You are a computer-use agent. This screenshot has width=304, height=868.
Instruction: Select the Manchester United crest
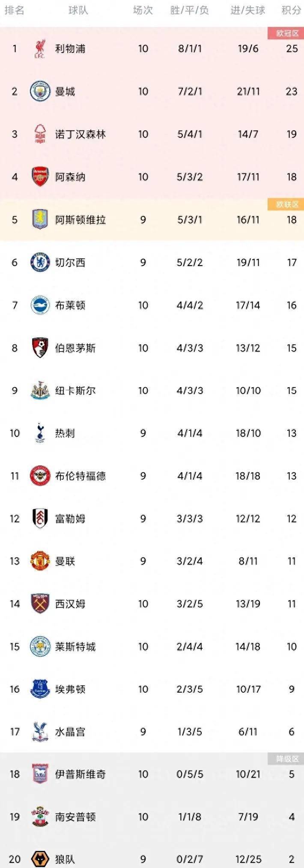(x=40, y=561)
